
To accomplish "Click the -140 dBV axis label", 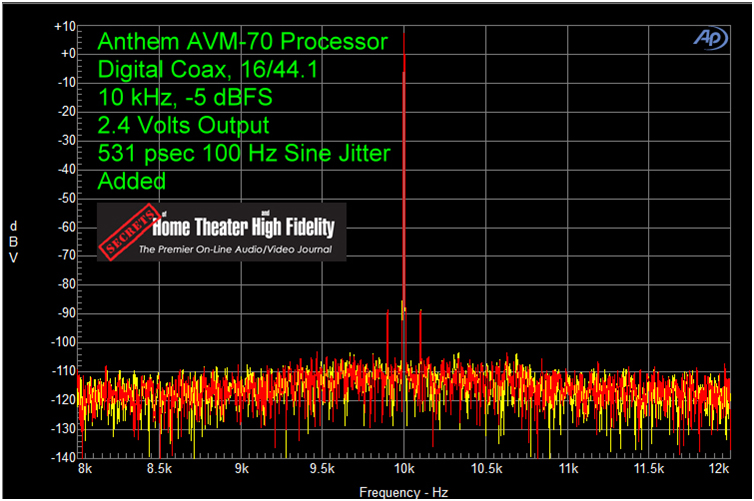I will click(64, 457).
